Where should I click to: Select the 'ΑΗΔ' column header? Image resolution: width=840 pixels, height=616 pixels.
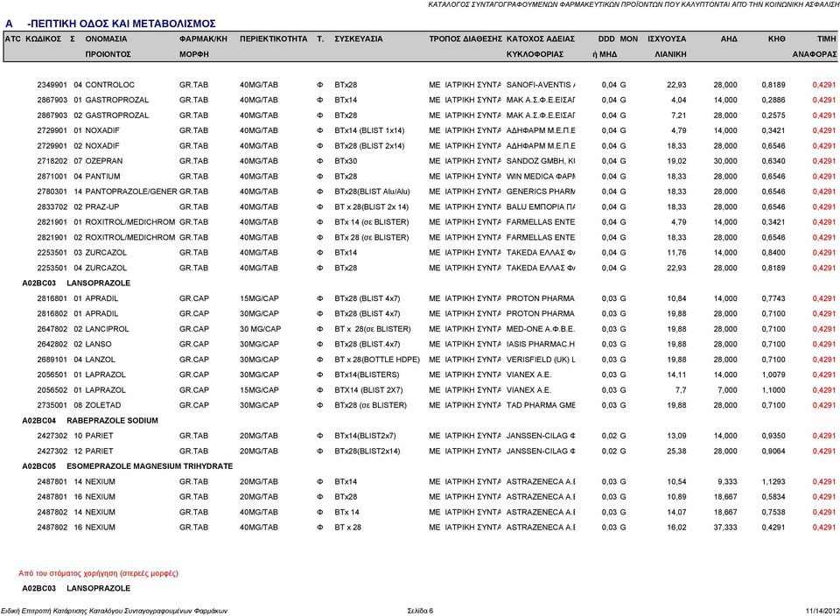click(x=729, y=39)
